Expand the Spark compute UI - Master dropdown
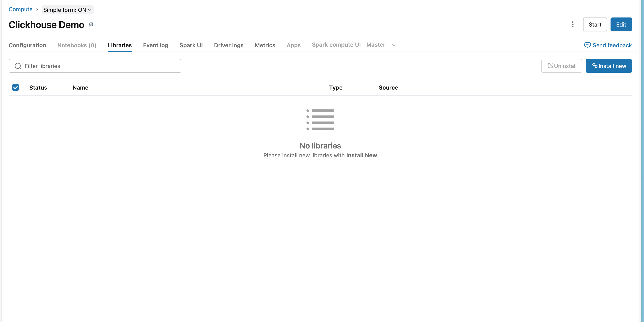The width and height of the screenshot is (644, 322). [393, 45]
